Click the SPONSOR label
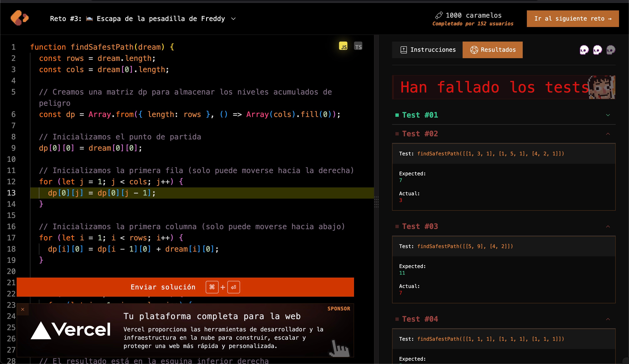Screen dimensions: 629x364 [x=339, y=308]
